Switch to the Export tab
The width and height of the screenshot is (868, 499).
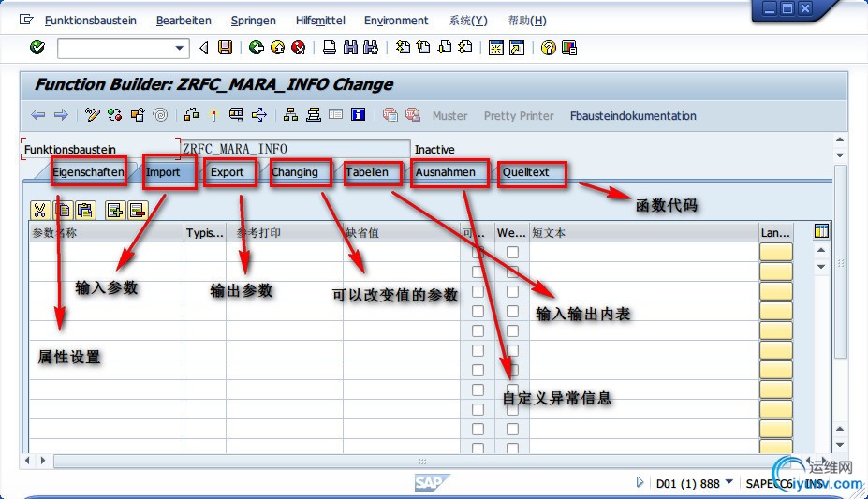(x=227, y=172)
